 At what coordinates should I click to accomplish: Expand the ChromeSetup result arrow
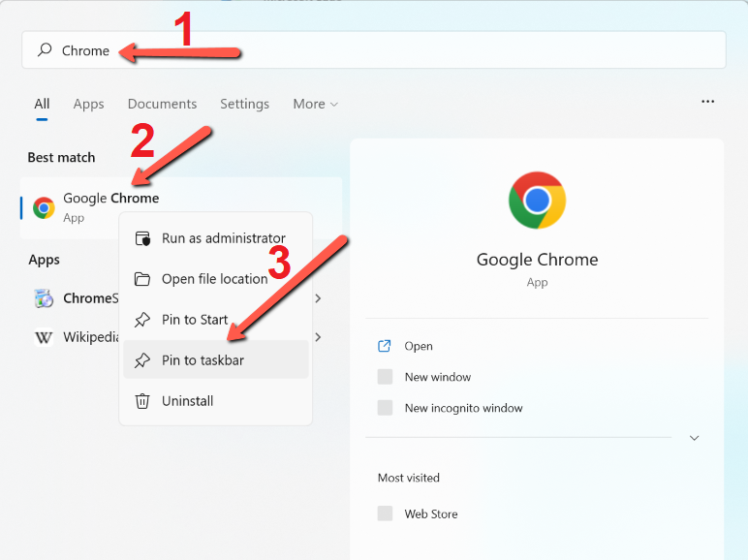(318, 298)
